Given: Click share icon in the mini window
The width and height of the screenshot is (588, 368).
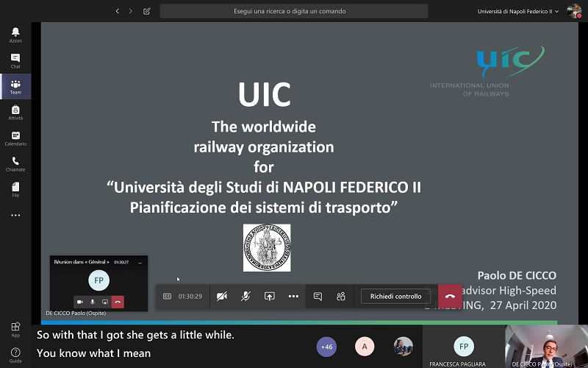Looking at the screenshot, I should (105, 302).
